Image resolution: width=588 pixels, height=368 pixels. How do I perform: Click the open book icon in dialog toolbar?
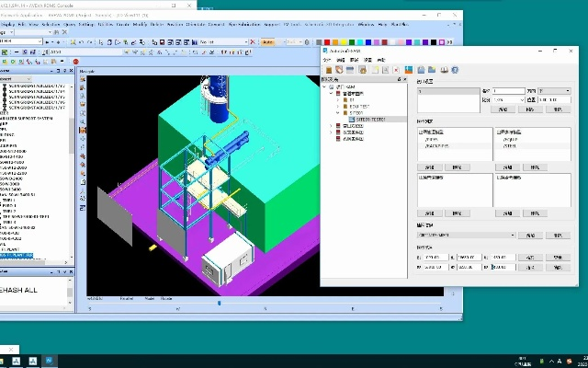click(444, 69)
